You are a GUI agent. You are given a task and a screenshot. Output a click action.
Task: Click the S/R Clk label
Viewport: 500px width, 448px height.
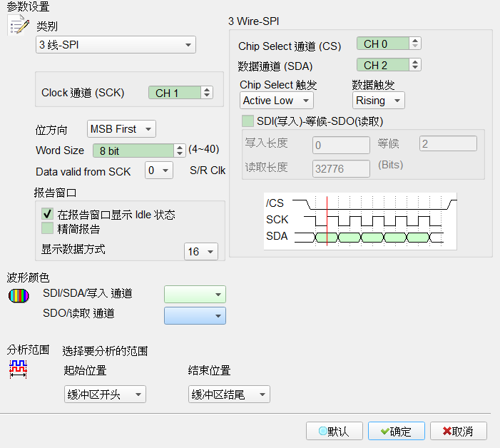(208, 170)
